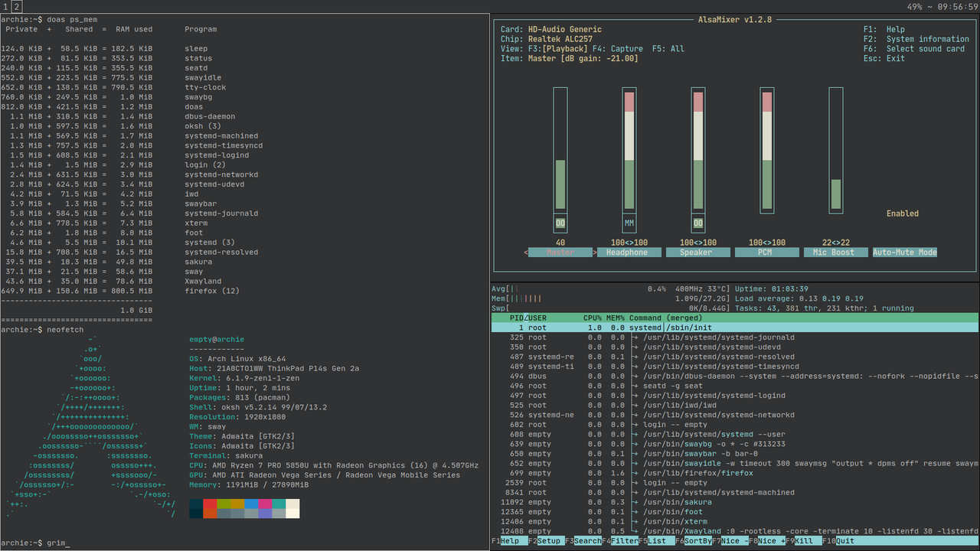980x551 pixels.
Task: Click F2: System information in AlsaMixer
Action: (x=916, y=39)
